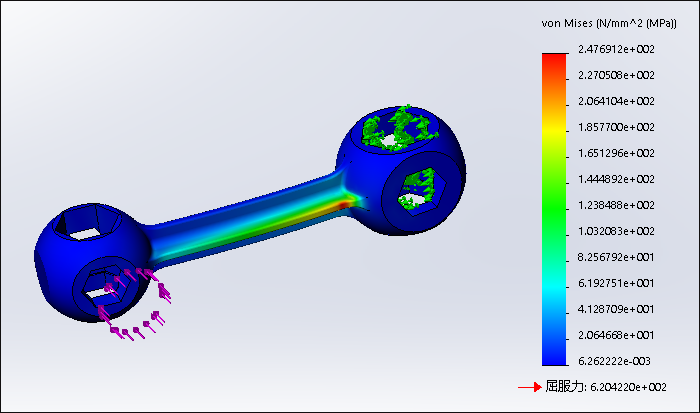Select legend value 1.238488e+002
Viewport: 700px width, 413px height.
tap(616, 205)
